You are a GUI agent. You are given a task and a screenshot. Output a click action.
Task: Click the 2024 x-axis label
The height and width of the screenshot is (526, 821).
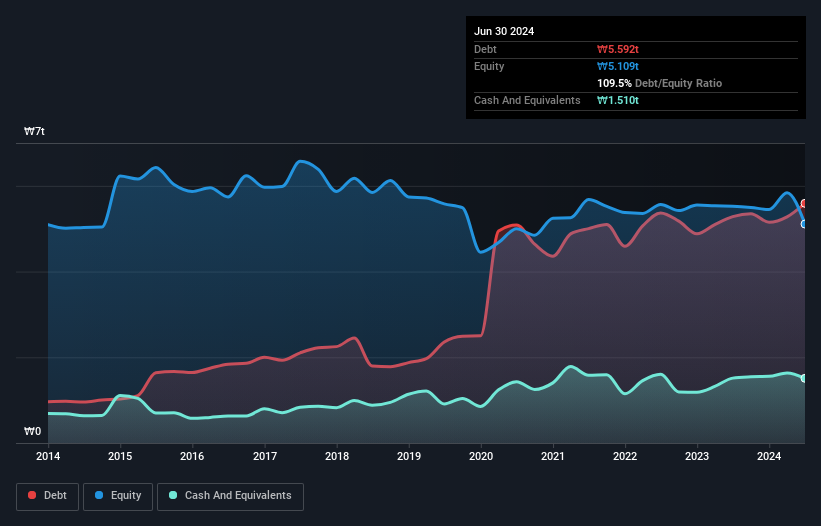(769, 456)
